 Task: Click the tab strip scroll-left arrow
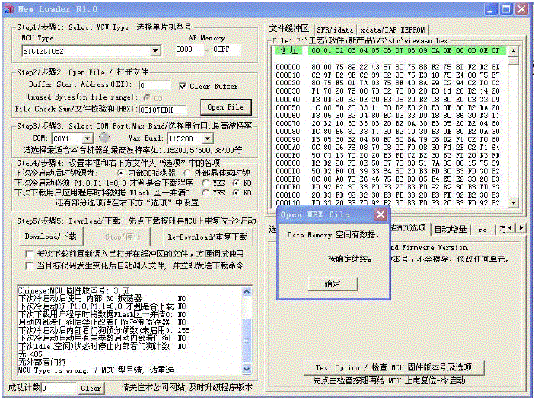509,228
